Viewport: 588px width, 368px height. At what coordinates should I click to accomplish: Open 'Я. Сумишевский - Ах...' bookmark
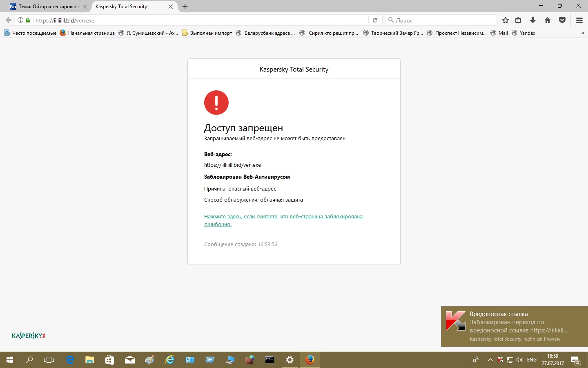pos(148,33)
